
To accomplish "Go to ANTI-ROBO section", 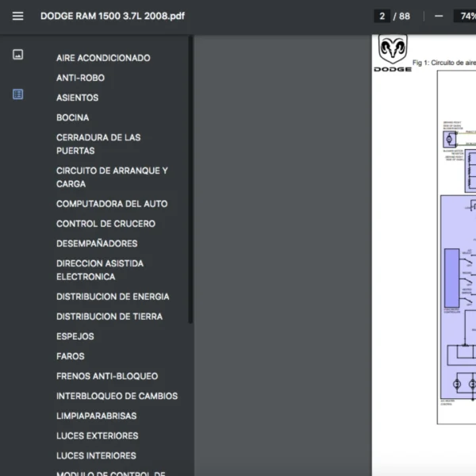I will 80,78.
